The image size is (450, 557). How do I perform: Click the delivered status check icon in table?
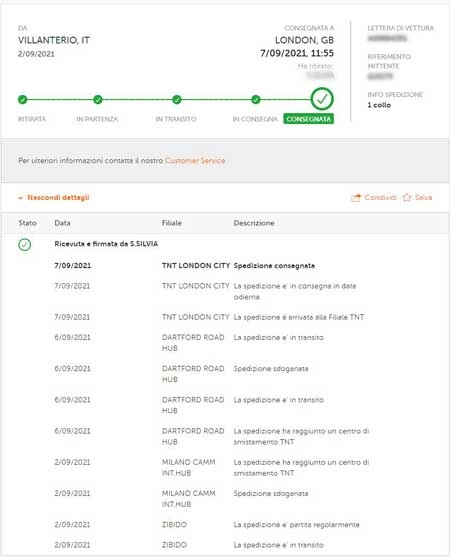tap(25, 244)
